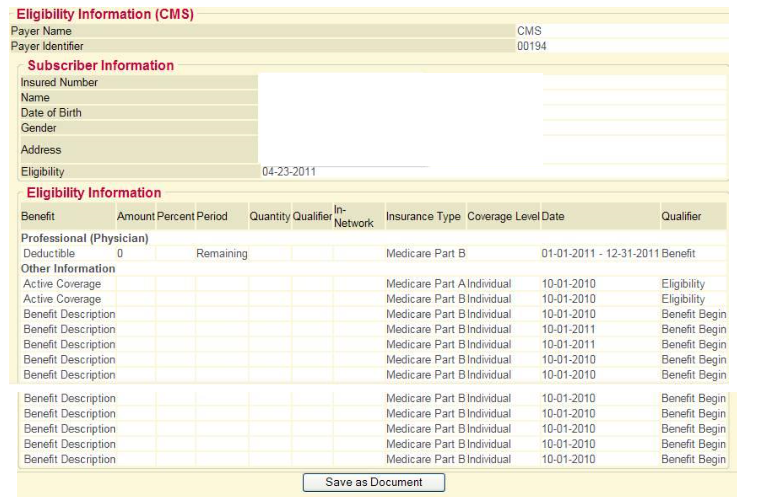Screen dimensions: 771x498
Task: Select the Coverage Level column header
Action: point(502,217)
